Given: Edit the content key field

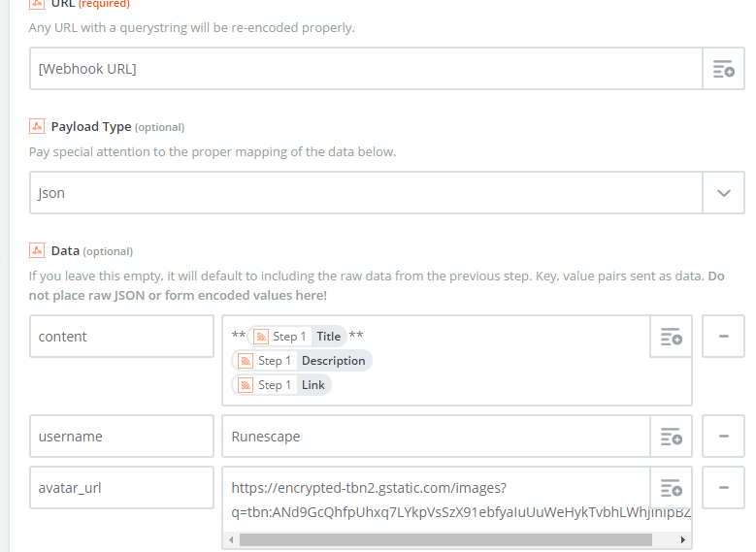Looking at the screenshot, I should coord(121,337).
